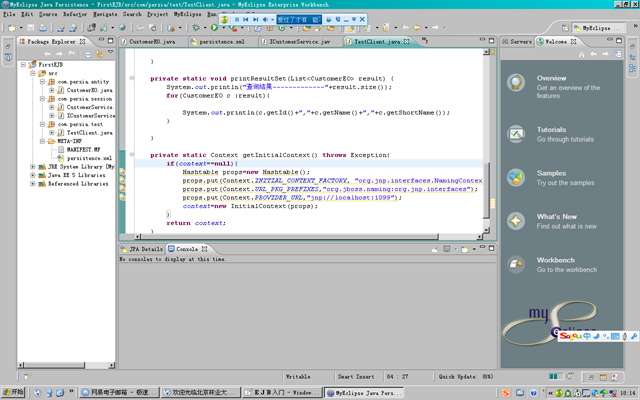Viewport: 640px width, 400px height.
Task: Click Windows Start button
Action: tap(13, 392)
